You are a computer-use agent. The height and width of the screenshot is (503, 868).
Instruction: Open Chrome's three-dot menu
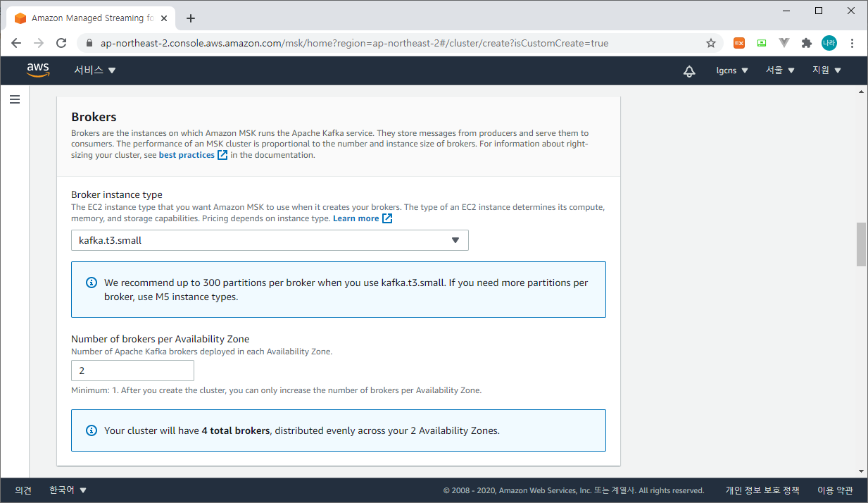click(x=853, y=43)
